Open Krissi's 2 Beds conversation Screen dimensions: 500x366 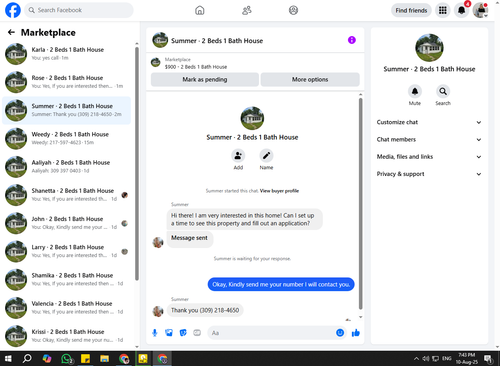click(67, 336)
